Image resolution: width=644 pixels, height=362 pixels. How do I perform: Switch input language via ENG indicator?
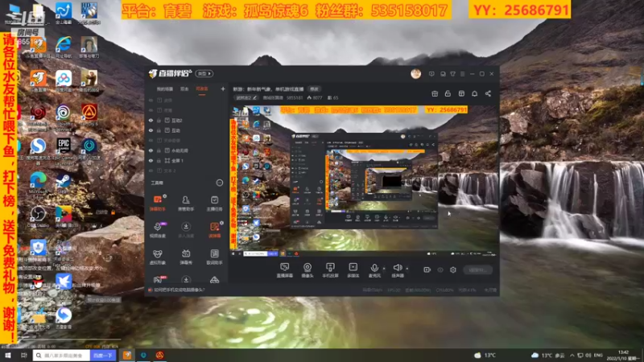click(598, 356)
